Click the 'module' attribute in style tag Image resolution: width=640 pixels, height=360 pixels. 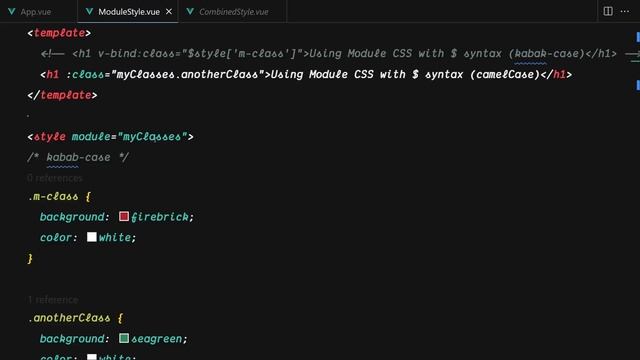(91, 137)
